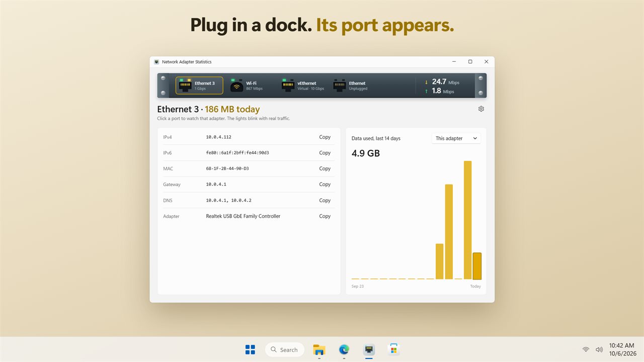
Task: Expand the This adapter dropdown
Action: (456, 138)
